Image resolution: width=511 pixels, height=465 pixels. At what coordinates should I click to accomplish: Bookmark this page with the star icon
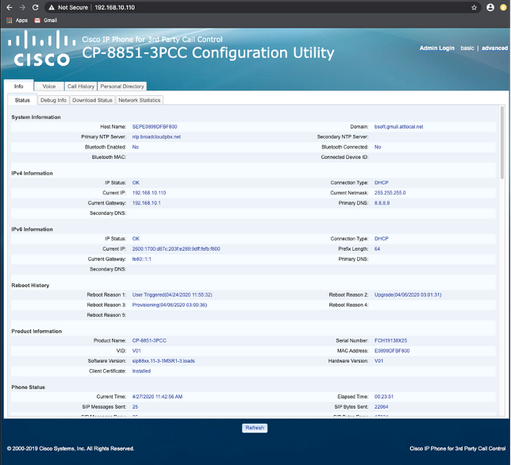[x=474, y=7]
